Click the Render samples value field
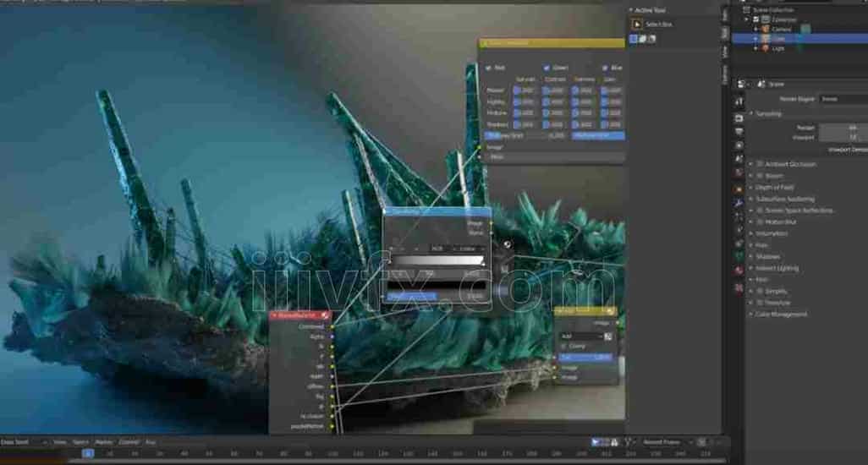Viewport: 868px width, 465px height. [843, 128]
